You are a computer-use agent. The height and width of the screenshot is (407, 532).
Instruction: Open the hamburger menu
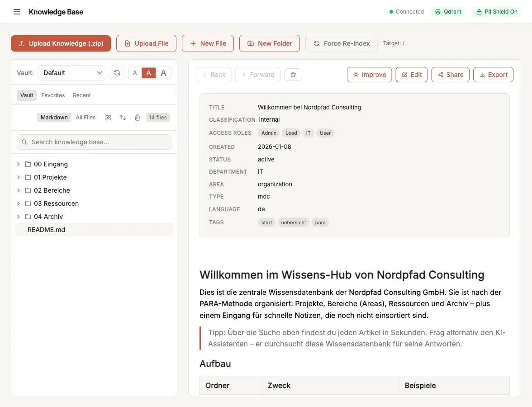pyautogui.click(x=17, y=12)
